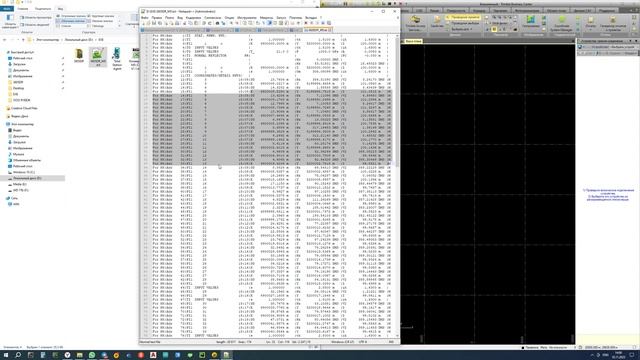Open the Файл menu in Notepad++

coord(144,18)
